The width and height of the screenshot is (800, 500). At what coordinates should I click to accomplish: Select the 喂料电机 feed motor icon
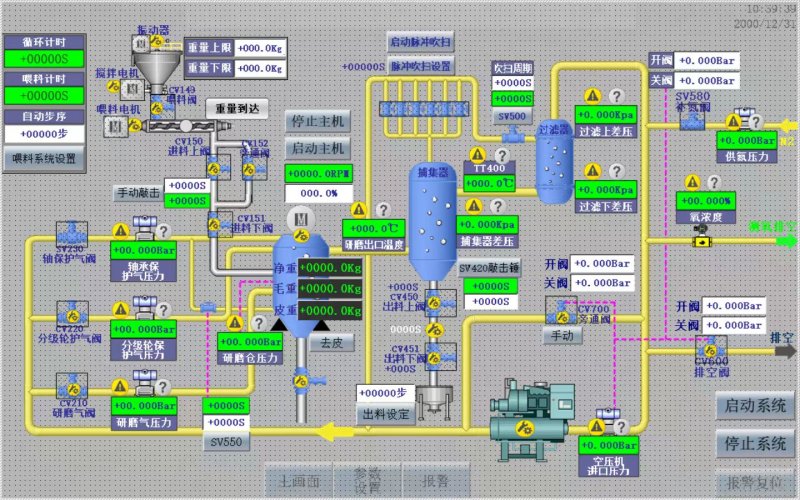[x=114, y=125]
